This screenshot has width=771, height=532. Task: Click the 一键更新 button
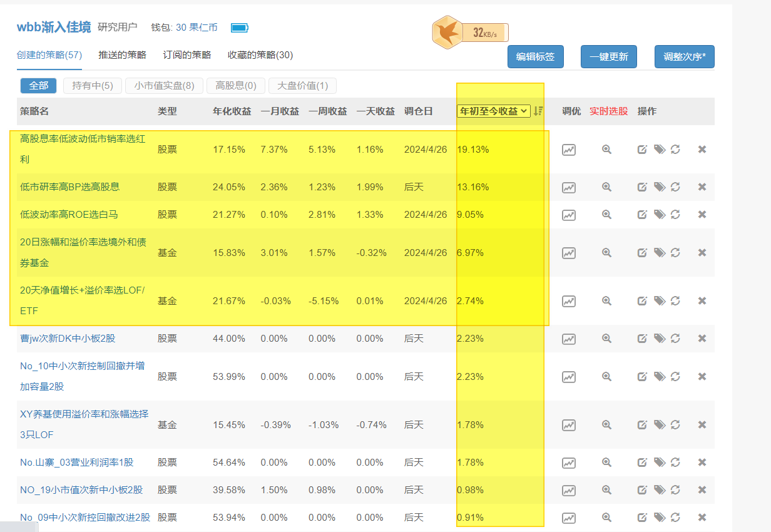pos(609,56)
